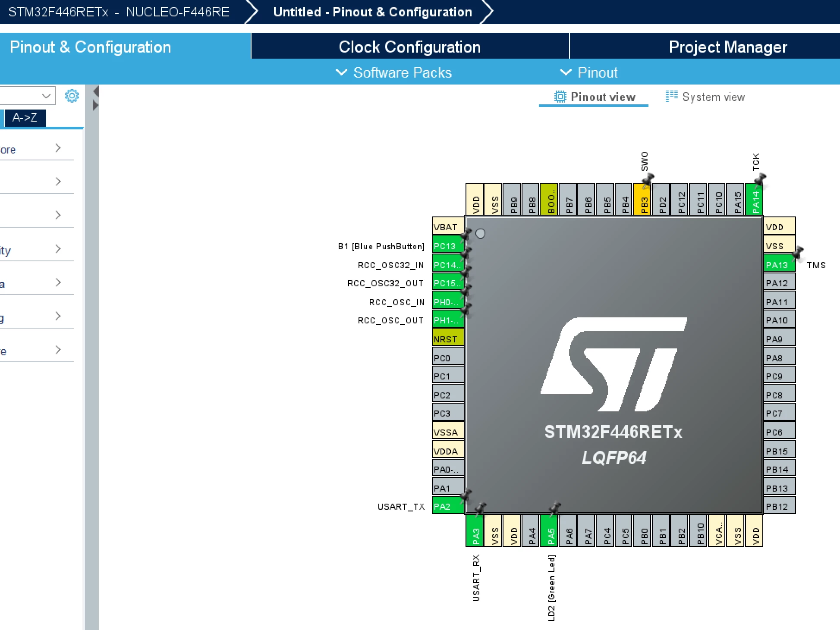The image size is (840, 630).
Task: Click the PD2 pin
Action: [x=661, y=199]
